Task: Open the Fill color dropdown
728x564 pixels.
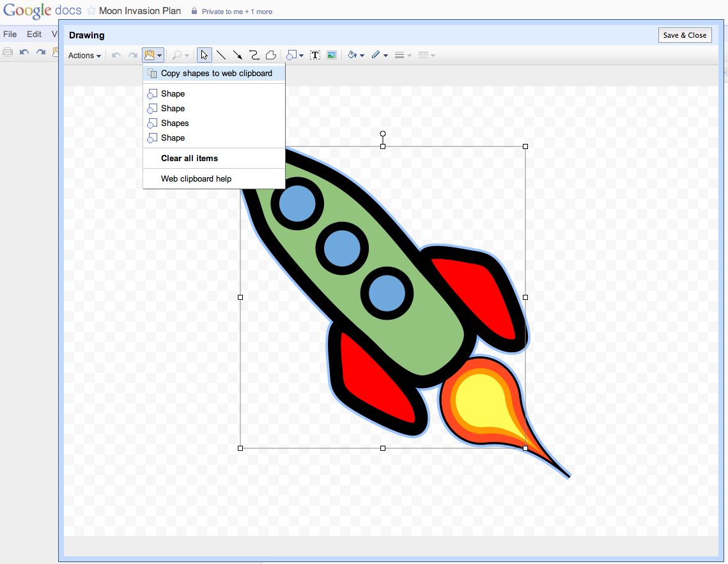Action: click(x=355, y=55)
